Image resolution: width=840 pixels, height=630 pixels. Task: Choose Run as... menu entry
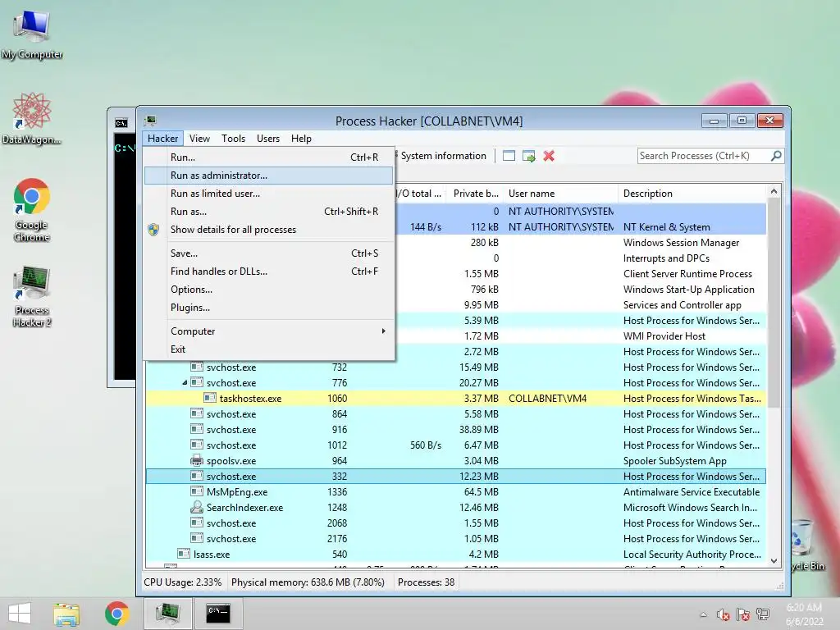click(x=269, y=212)
